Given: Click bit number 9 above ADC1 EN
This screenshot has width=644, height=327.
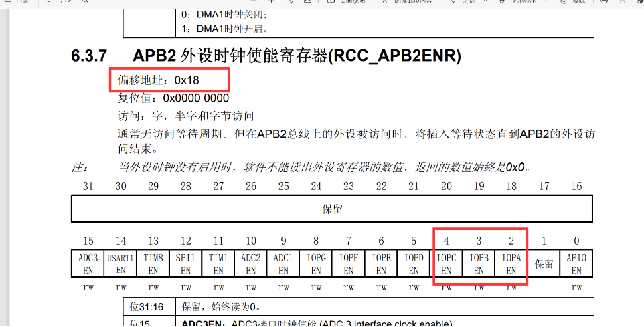Looking at the screenshot, I should 283,241.
